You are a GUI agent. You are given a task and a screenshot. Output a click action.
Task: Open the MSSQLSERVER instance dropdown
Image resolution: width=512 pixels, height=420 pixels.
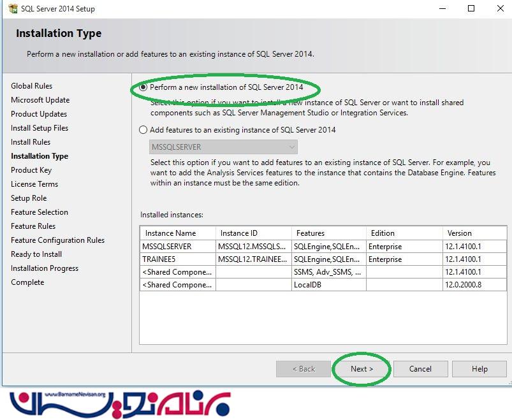pyautogui.click(x=223, y=147)
